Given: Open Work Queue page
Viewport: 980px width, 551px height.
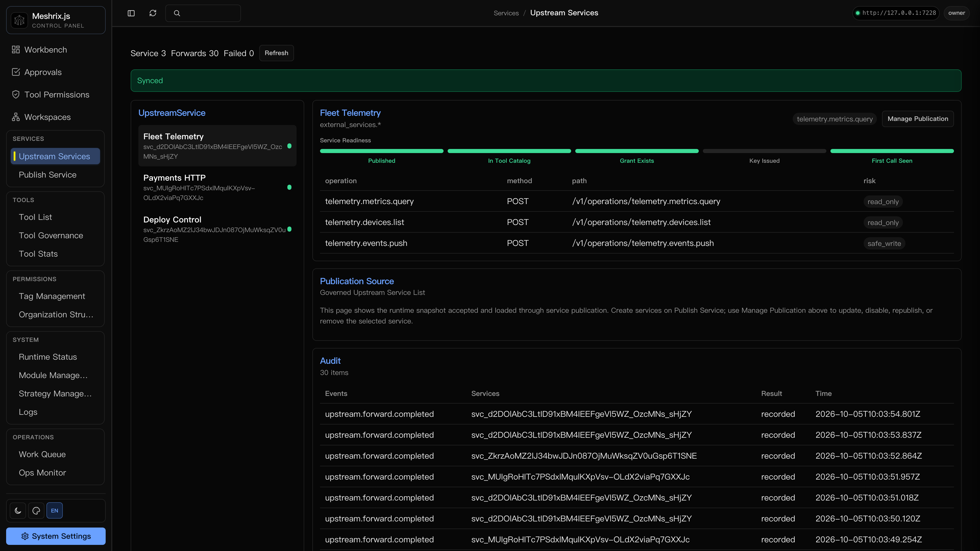Looking at the screenshot, I should point(56,454).
